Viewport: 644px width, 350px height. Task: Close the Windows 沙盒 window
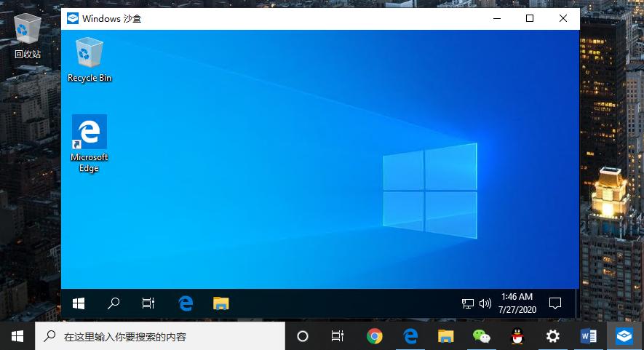click(563, 18)
